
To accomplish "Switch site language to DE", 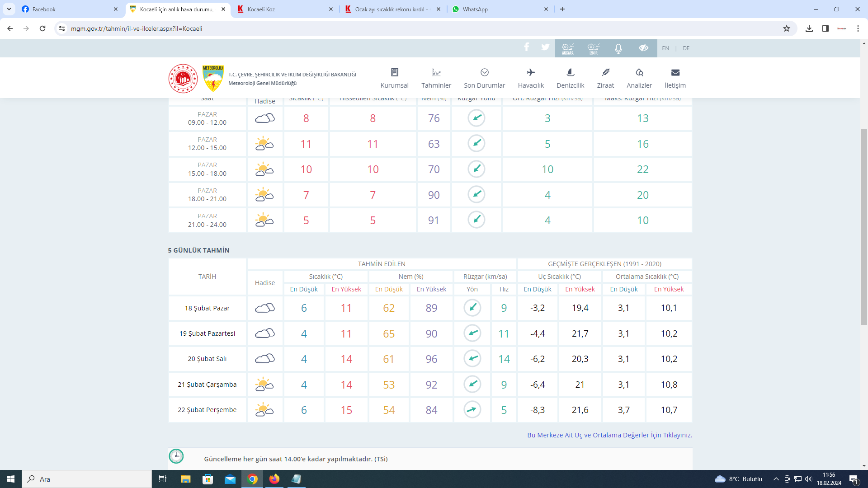I will pyautogui.click(x=686, y=48).
